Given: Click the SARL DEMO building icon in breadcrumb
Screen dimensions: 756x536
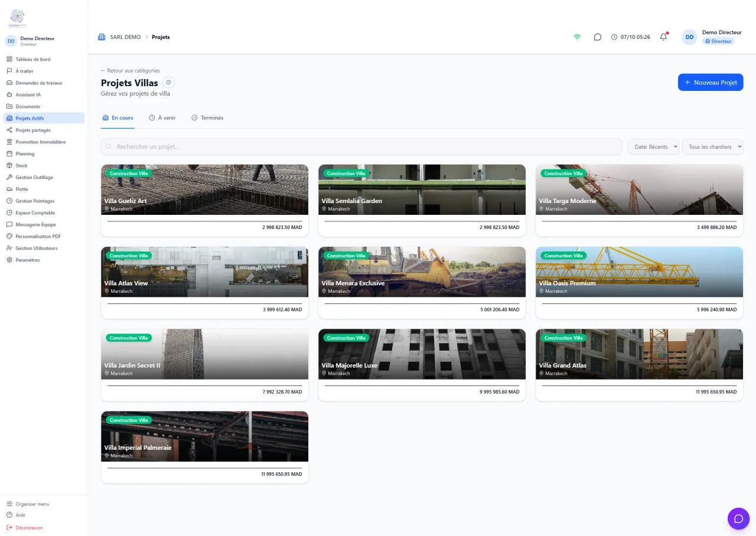Looking at the screenshot, I should pos(102,37).
